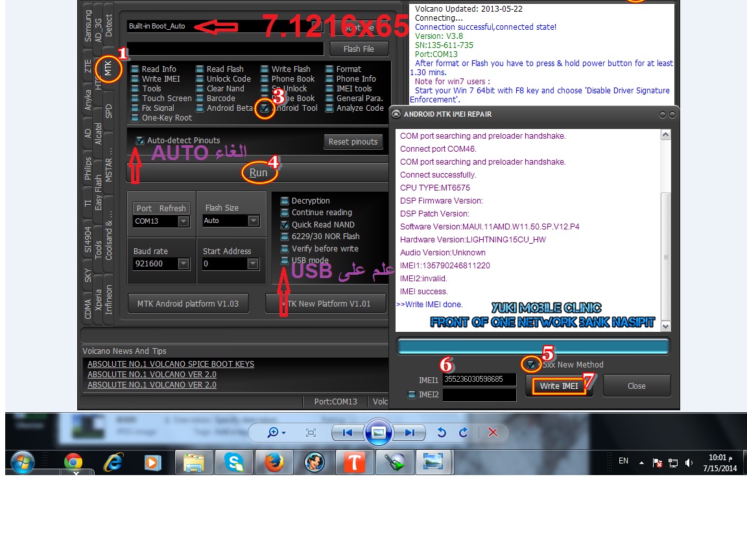Launch Firefox from the taskbar
747x560 pixels.
tap(274, 462)
